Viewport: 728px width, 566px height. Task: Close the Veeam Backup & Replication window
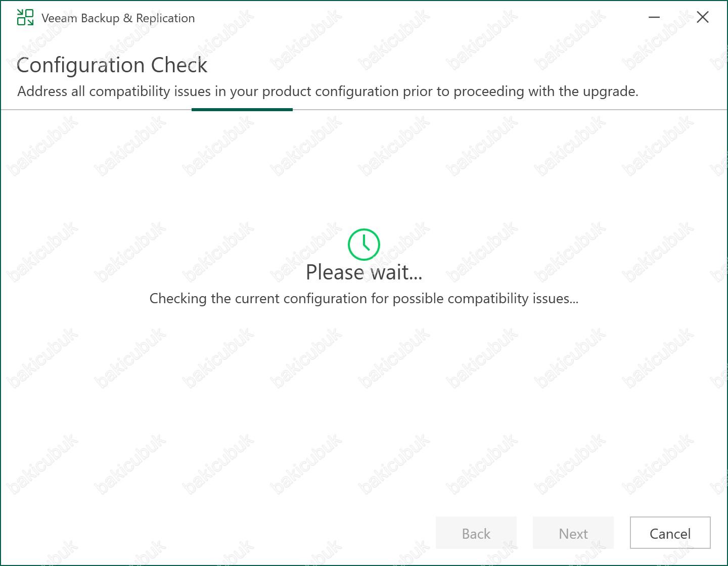[702, 17]
